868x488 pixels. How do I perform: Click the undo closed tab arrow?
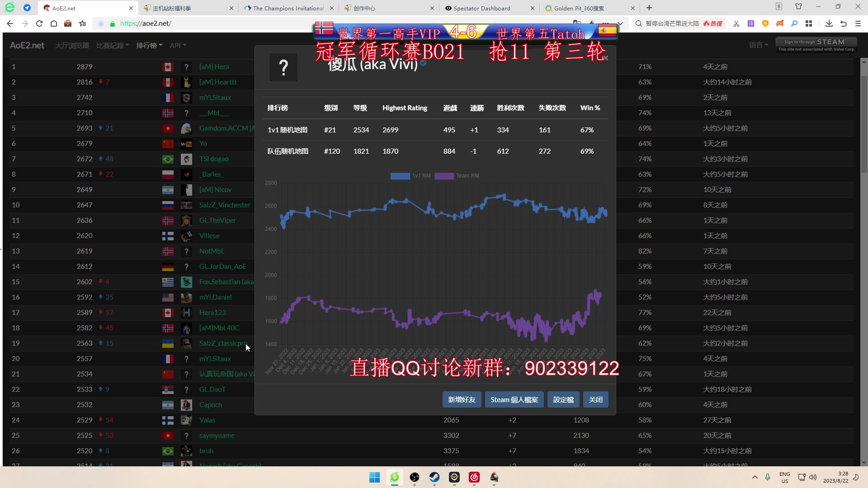(x=844, y=23)
